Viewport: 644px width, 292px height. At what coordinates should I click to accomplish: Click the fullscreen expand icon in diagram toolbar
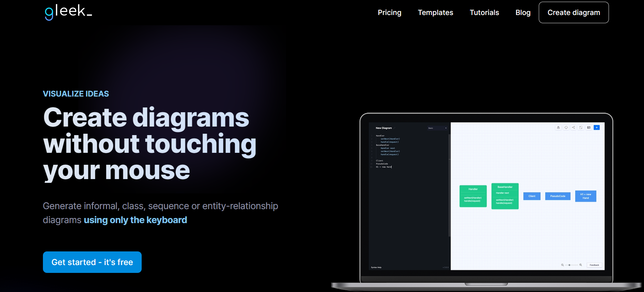point(581,128)
